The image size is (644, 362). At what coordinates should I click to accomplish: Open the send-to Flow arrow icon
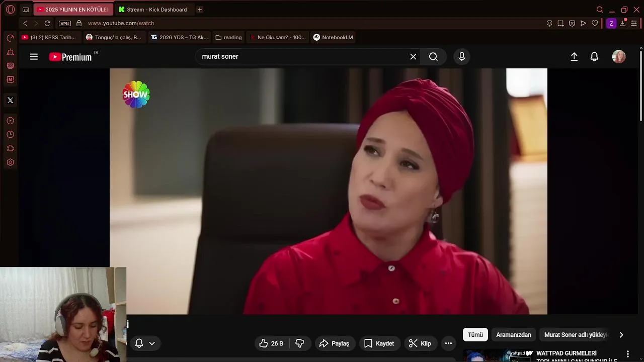coord(583,23)
